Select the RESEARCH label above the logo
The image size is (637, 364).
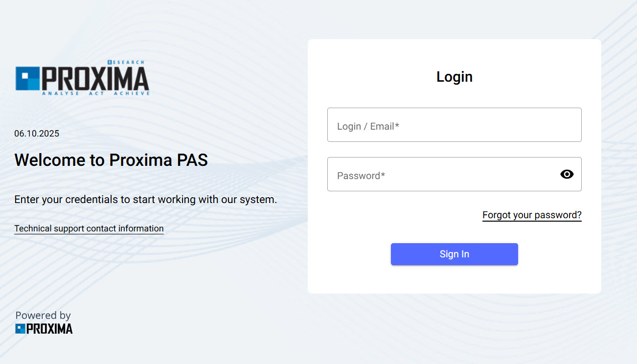click(126, 63)
